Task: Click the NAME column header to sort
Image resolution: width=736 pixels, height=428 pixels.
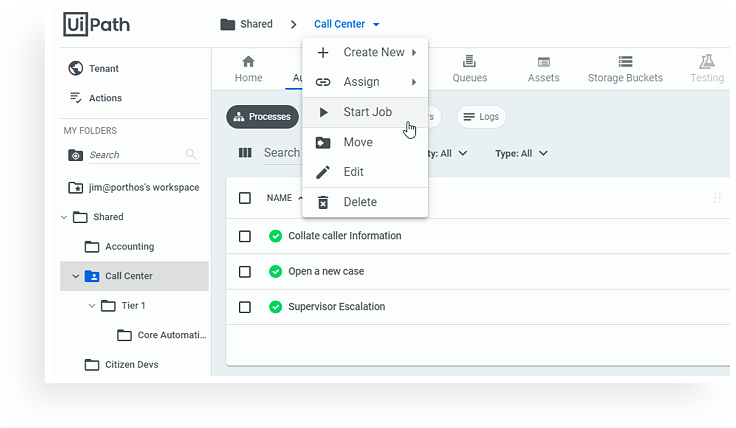Action: pos(279,198)
